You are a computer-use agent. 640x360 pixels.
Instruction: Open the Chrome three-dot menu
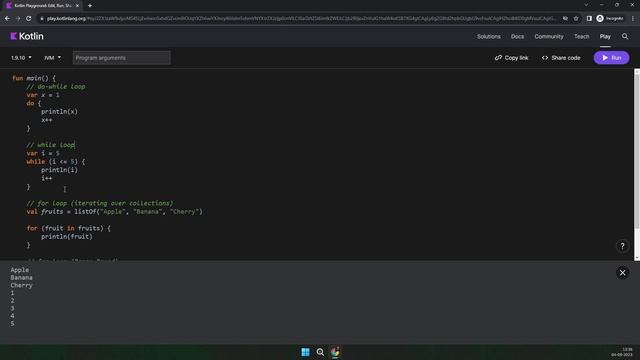[633, 18]
